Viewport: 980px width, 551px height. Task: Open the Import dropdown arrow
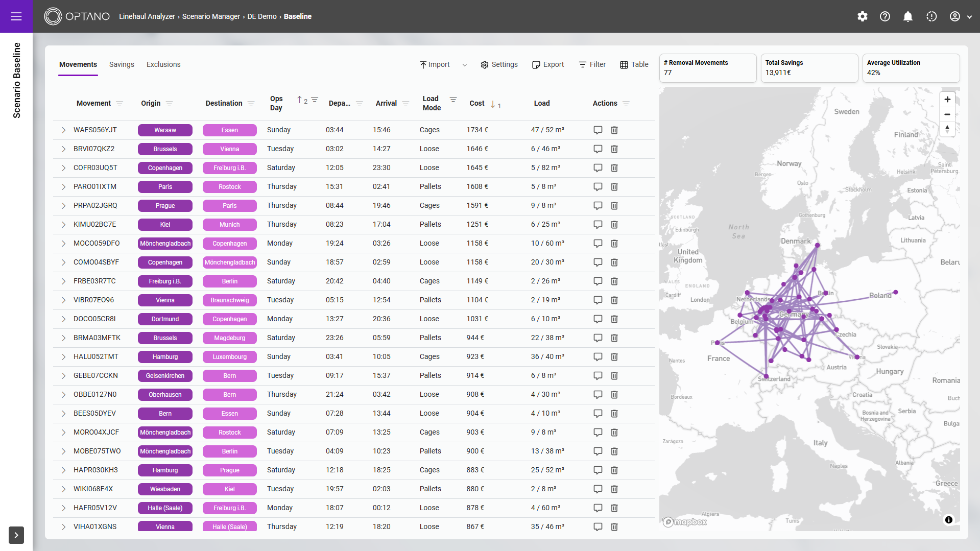coord(464,65)
